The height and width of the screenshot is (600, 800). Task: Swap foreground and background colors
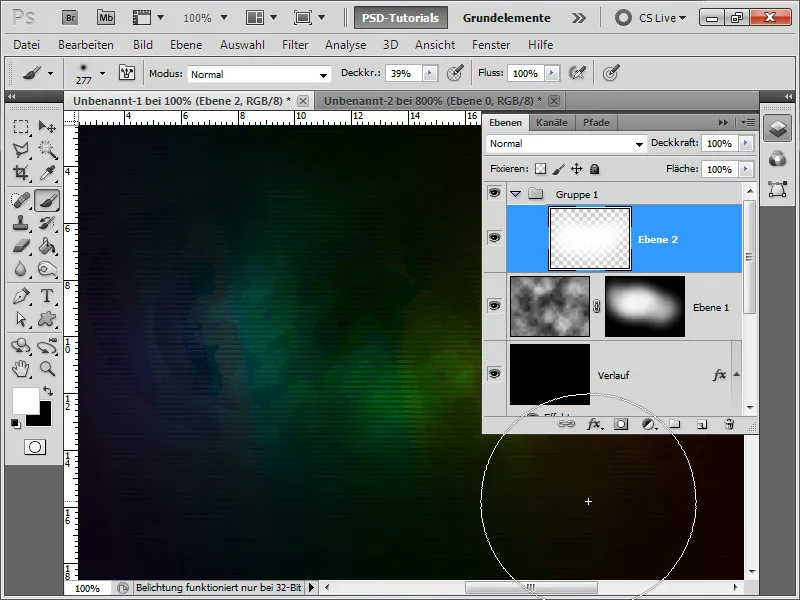(x=48, y=391)
